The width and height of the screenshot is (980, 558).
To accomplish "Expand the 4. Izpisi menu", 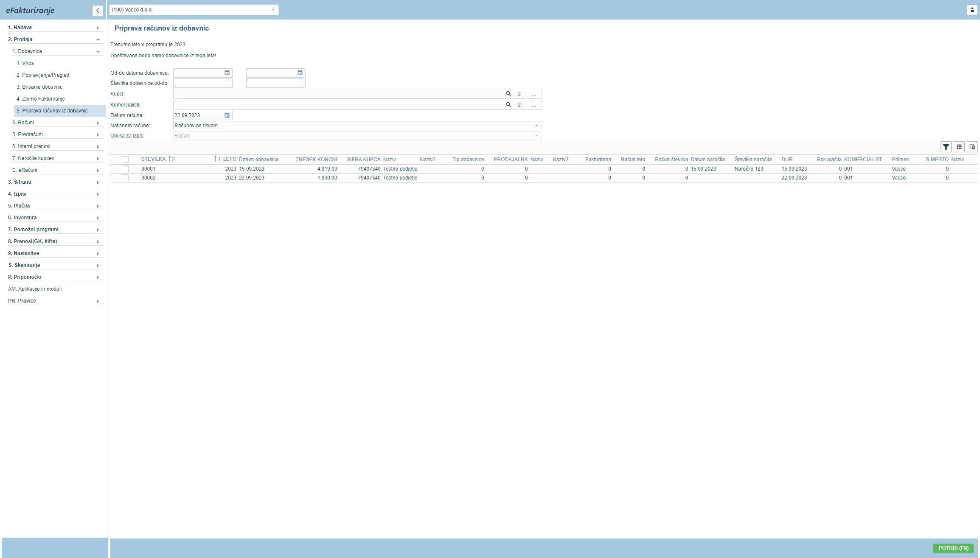I will tap(55, 194).
